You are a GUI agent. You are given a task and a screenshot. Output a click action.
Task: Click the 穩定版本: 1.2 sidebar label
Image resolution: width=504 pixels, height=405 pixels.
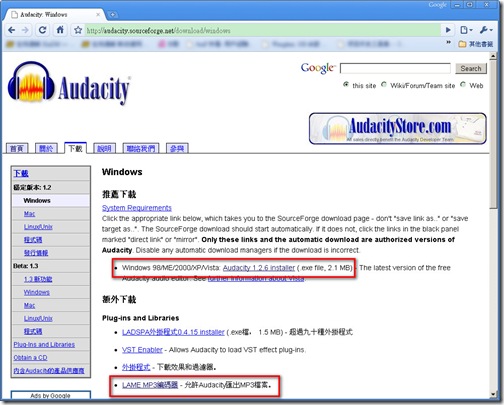click(32, 187)
